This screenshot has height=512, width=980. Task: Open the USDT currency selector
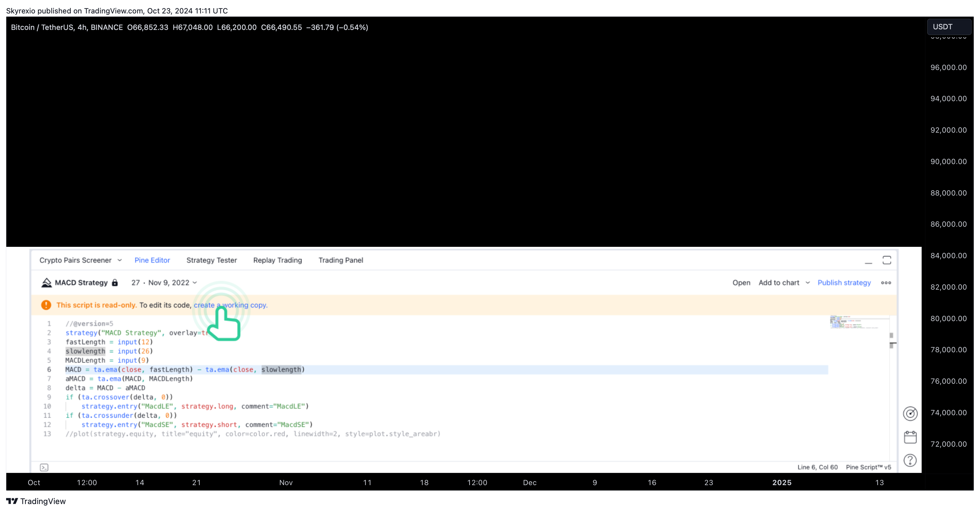[x=949, y=27]
